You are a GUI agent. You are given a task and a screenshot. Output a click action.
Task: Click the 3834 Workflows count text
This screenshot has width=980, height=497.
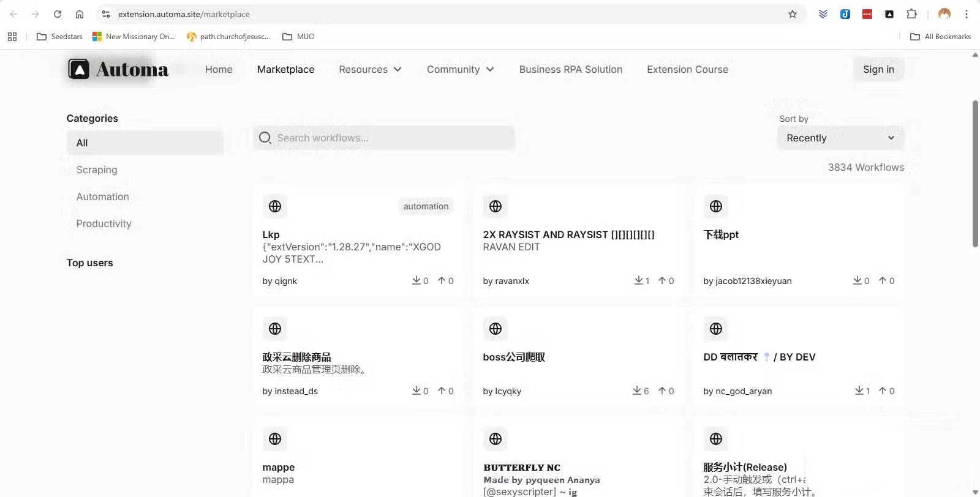(x=866, y=167)
